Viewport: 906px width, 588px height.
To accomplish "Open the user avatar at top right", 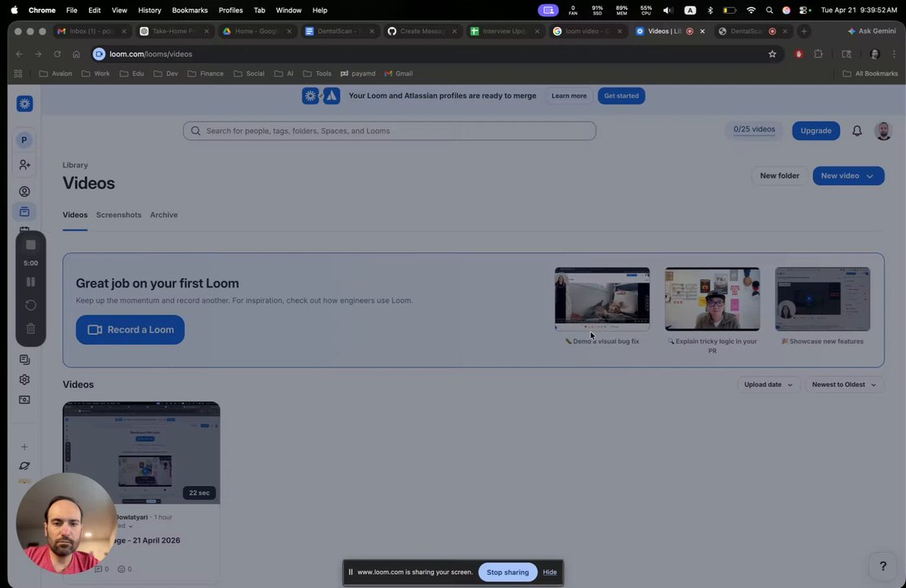I will tap(883, 131).
